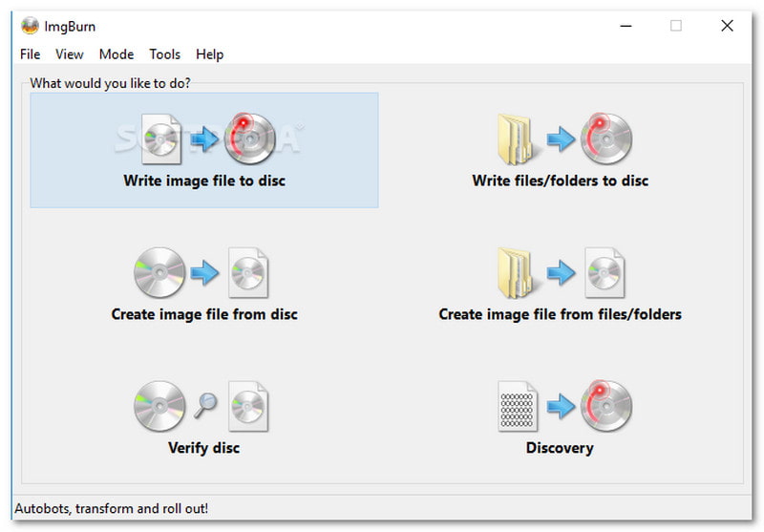Open the View menu
Viewport: 764px width, 532px height.
coord(69,54)
